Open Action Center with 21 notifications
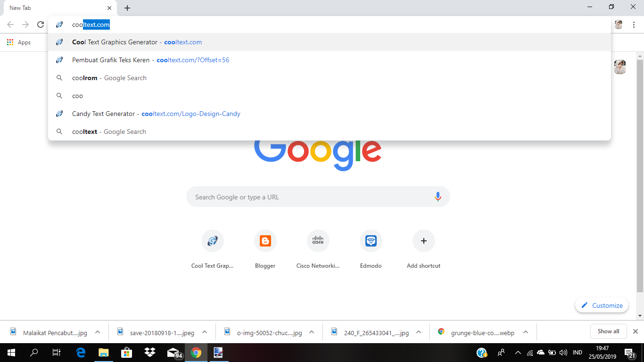 [x=630, y=353]
